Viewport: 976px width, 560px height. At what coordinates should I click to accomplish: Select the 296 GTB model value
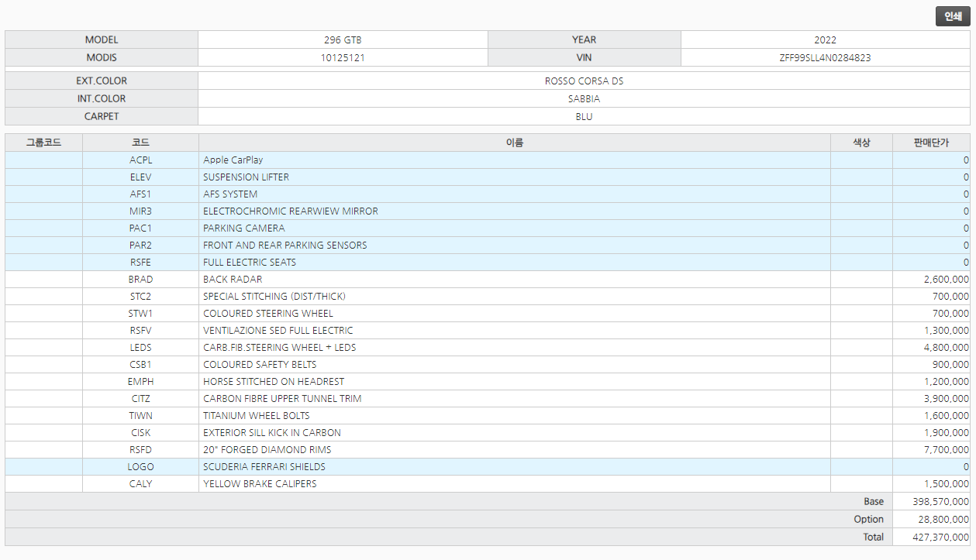[x=343, y=40]
